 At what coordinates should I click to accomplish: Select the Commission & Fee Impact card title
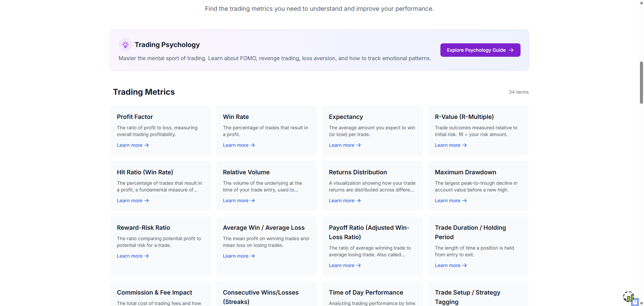154,293
